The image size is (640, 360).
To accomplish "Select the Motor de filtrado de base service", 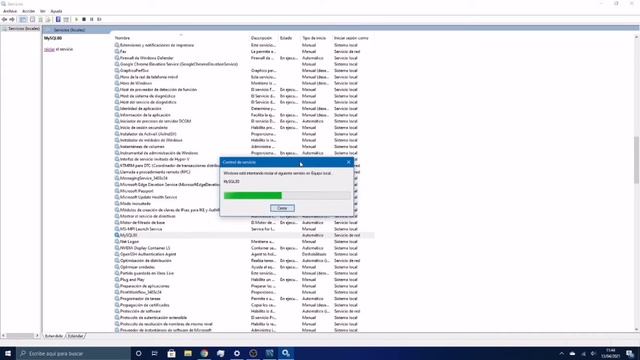I will [x=244, y=222].
